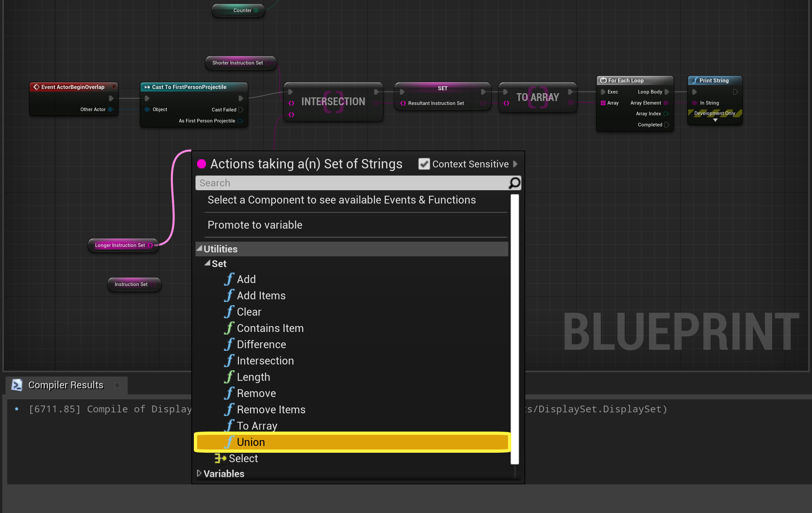The width and height of the screenshot is (812, 513).
Task: Expand Print String node advanced arrow
Action: click(715, 120)
